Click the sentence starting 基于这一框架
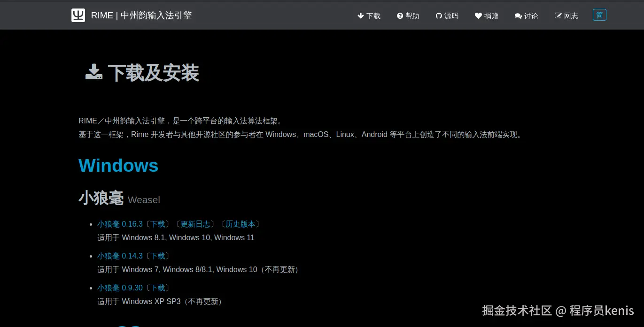The image size is (644, 327). pyautogui.click(x=301, y=135)
